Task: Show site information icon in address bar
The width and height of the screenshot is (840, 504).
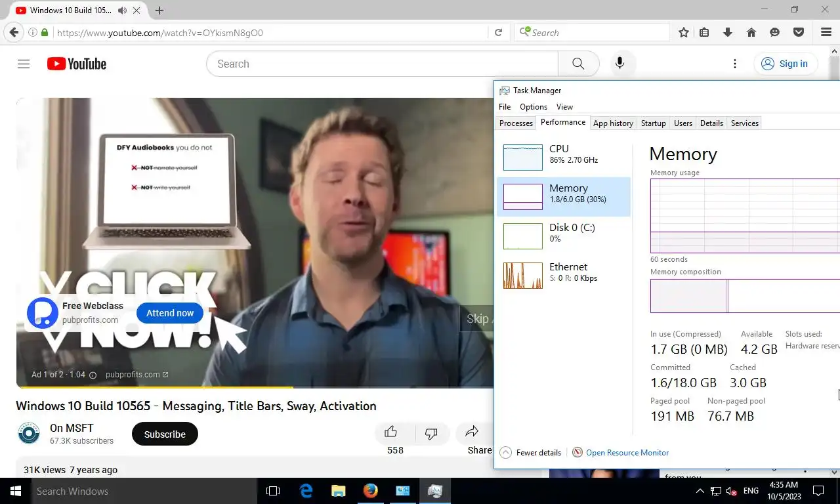Action: tap(32, 32)
